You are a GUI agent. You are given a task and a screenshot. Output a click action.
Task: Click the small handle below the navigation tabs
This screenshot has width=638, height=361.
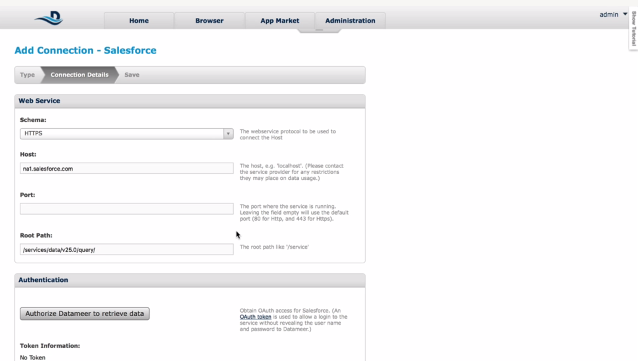[319, 30]
